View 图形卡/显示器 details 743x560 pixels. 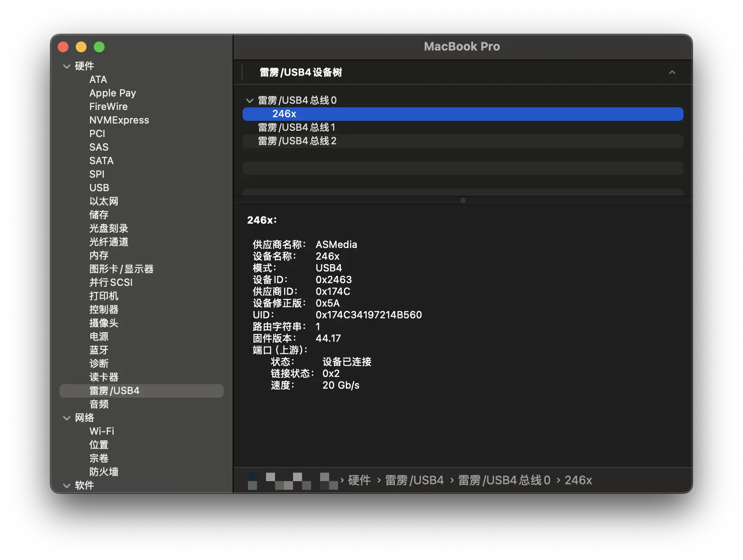[x=121, y=269]
